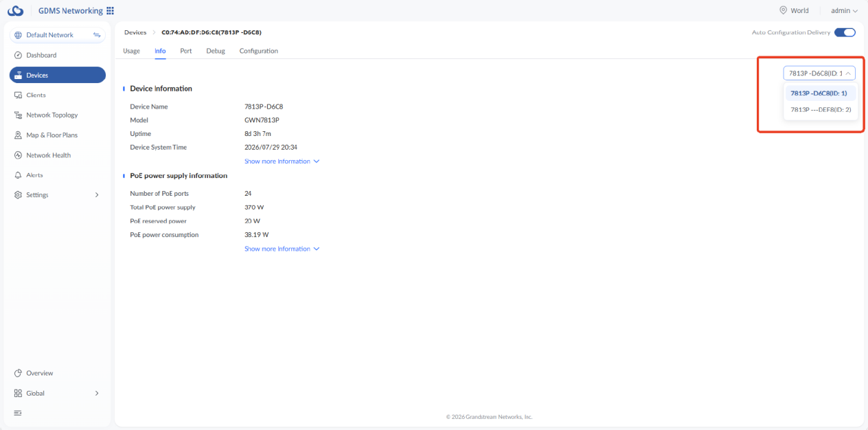Click the GDMS Networking title
The image size is (868, 430).
pyautogui.click(x=71, y=11)
